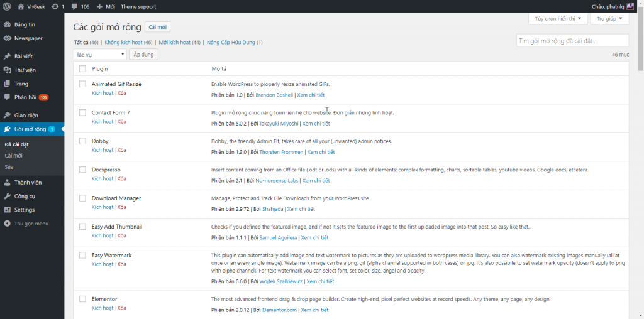Tick the select-all checkbox beside Plugin
Screen dimensions: 644x319
pos(82,69)
